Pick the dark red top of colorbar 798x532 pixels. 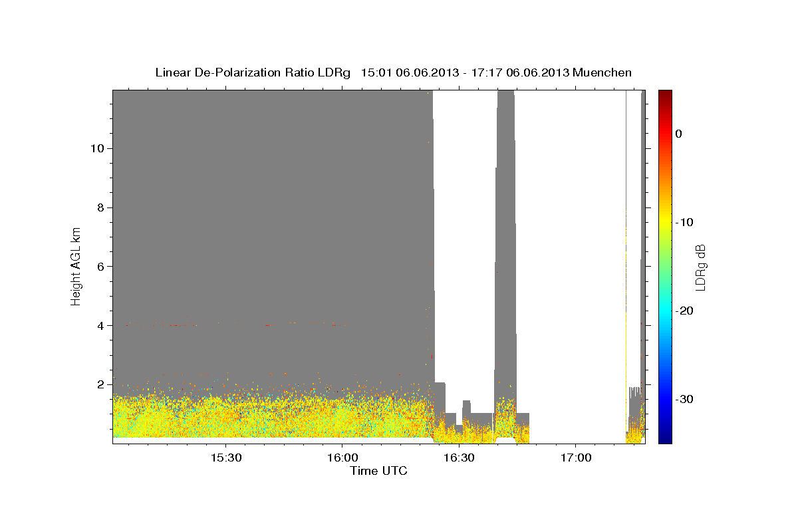pyautogui.click(x=665, y=93)
